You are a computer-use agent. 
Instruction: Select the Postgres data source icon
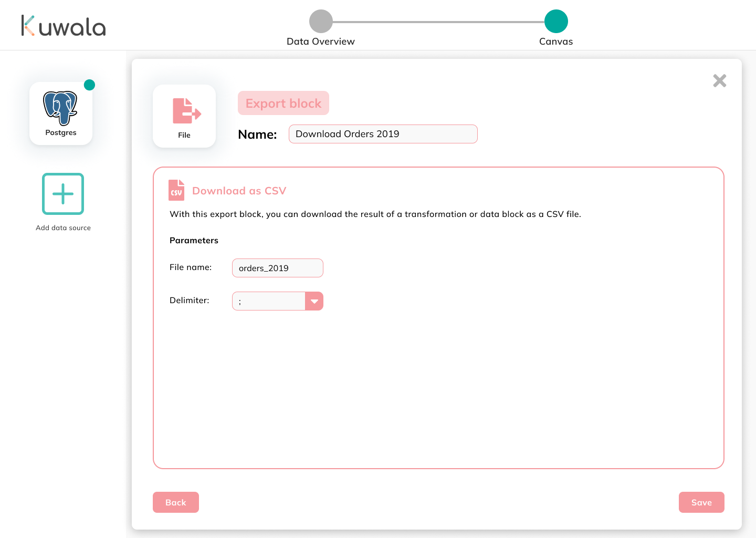coord(61,110)
